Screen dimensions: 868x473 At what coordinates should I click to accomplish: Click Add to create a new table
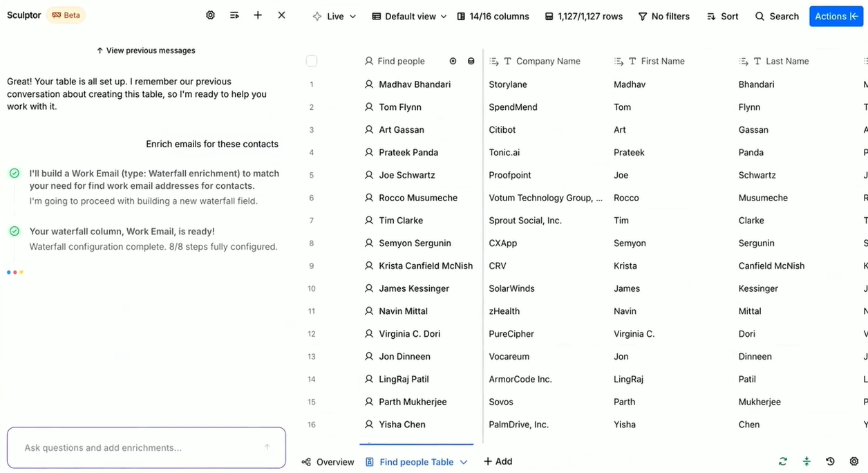coord(498,461)
